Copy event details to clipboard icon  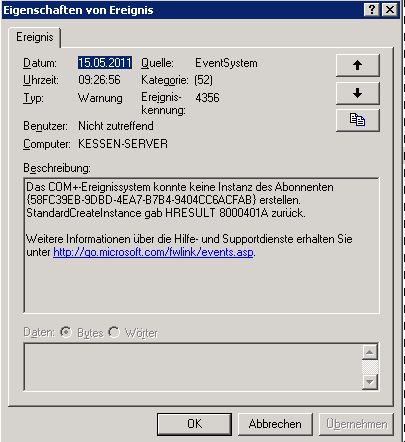358,120
